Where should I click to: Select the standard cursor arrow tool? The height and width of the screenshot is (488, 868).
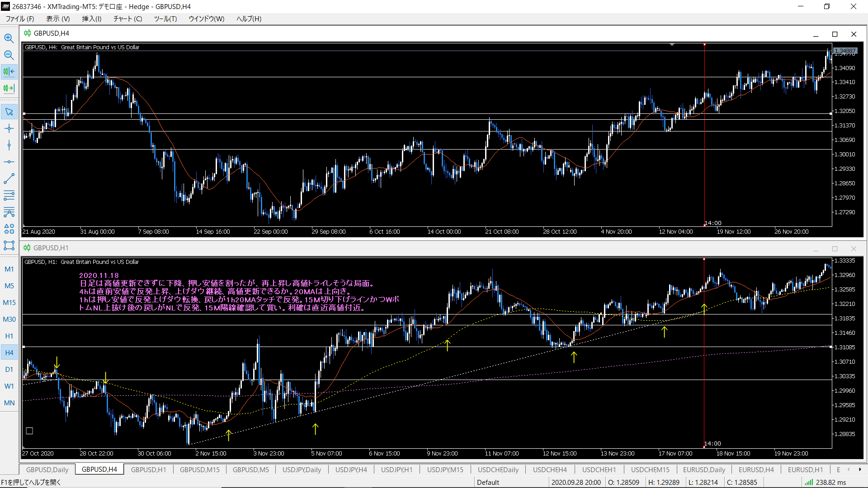pyautogui.click(x=9, y=112)
